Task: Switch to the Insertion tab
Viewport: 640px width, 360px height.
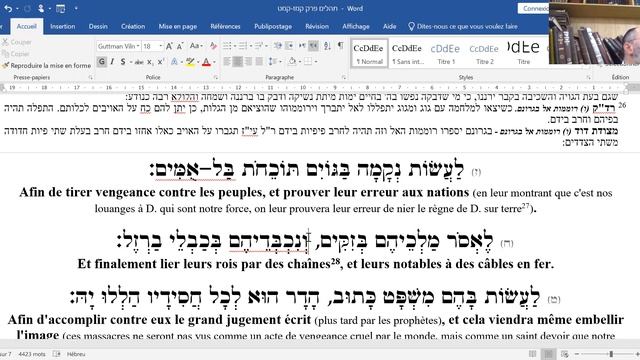Action: 62,26
